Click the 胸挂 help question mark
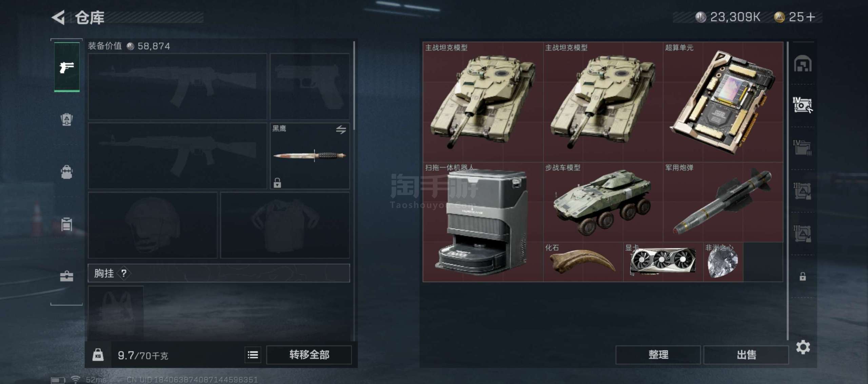 [x=124, y=273]
